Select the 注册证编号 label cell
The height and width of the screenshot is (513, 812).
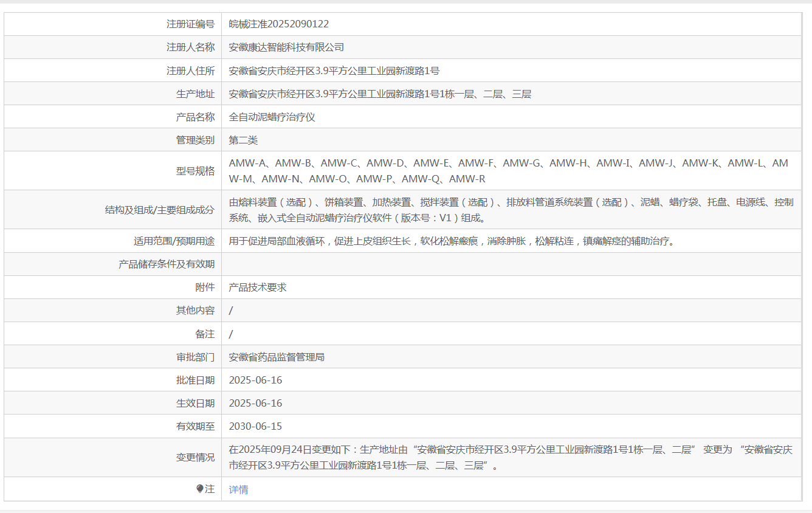click(191, 24)
